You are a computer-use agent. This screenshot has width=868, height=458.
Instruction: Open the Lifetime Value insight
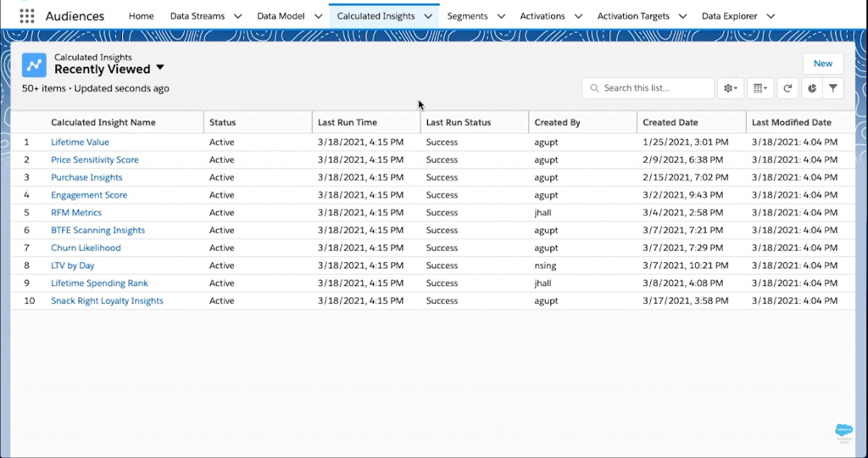point(80,142)
